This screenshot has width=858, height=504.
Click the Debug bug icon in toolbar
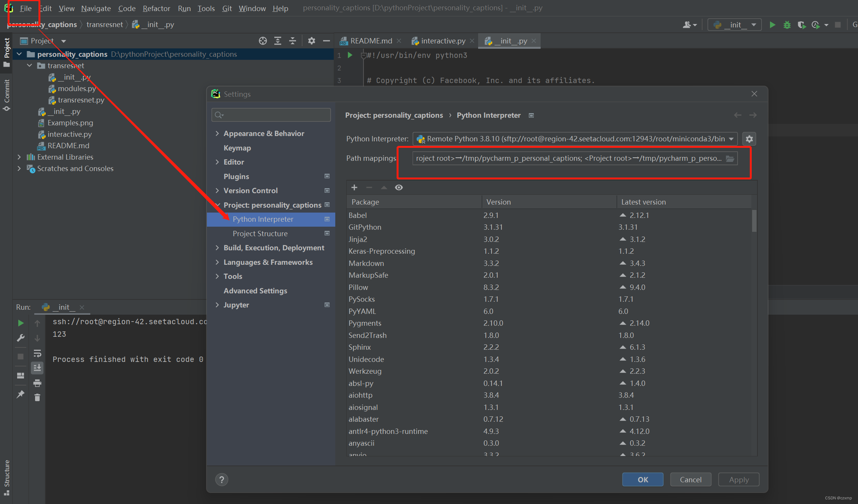[x=787, y=25]
